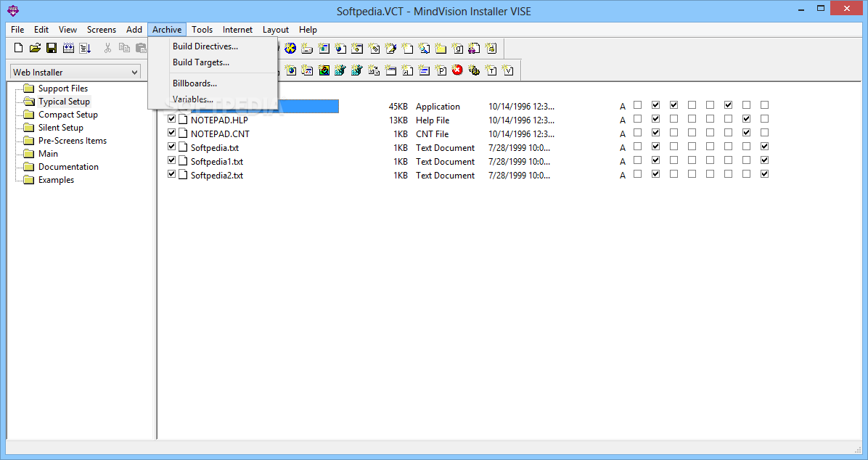This screenshot has width=868, height=460.
Task: Select the Softpedia1.txt file name
Action: [217, 162]
